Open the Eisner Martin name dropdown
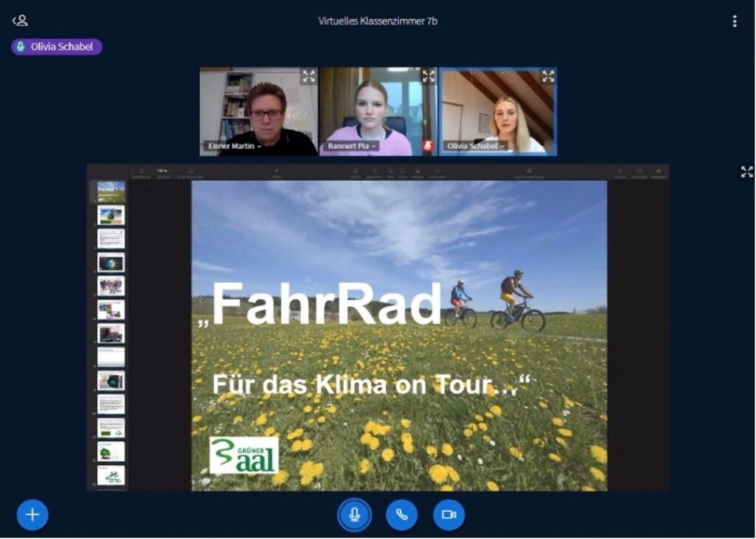Screen dimensions: 756x539 click(x=235, y=146)
